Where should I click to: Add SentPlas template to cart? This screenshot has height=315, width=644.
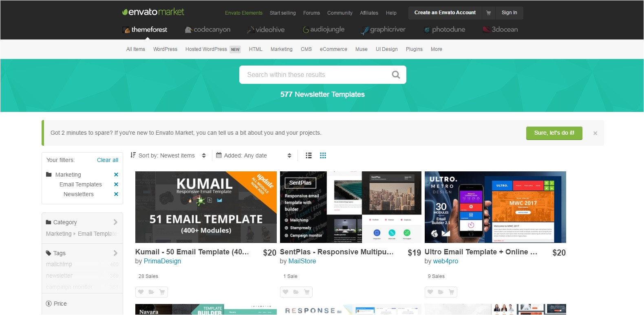[307, 292]
